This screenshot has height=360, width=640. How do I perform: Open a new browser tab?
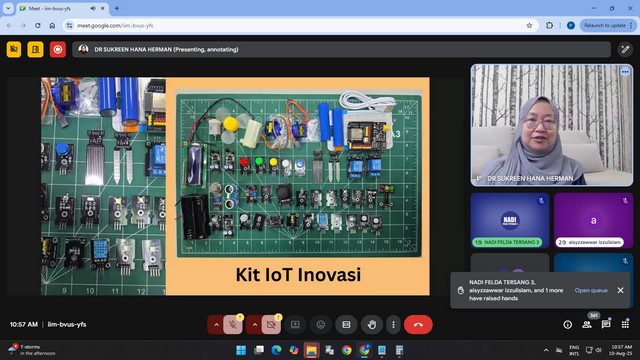(x=117, y=8)
